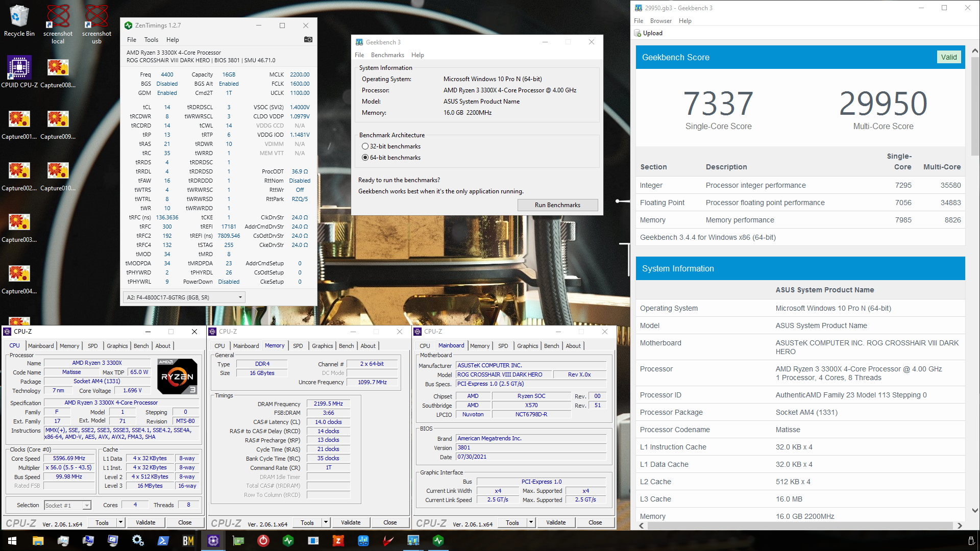Select the 64-bit benchmarks radio button
This screenshot has height=551, width=980.
365,158
